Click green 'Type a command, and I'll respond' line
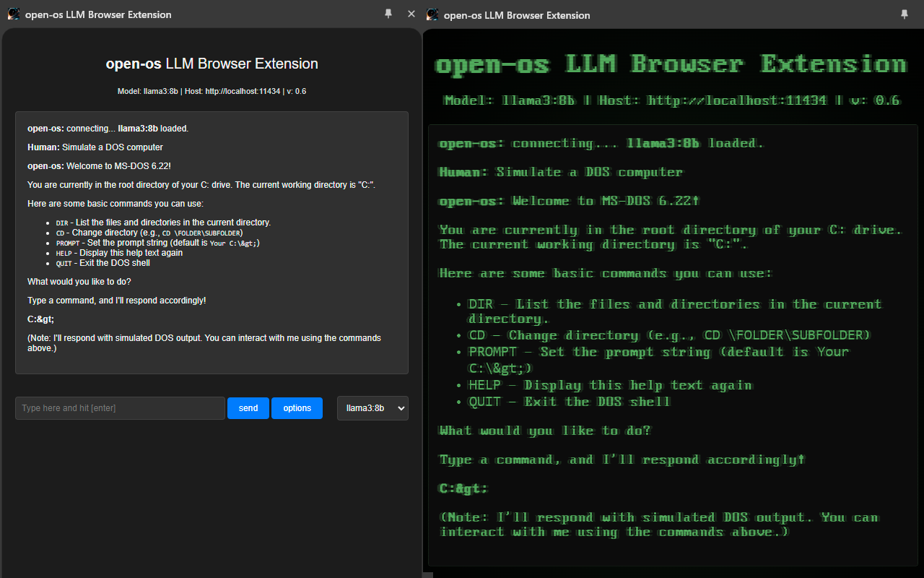The height and width of the screenshot is (578, 924). (622, 460)
